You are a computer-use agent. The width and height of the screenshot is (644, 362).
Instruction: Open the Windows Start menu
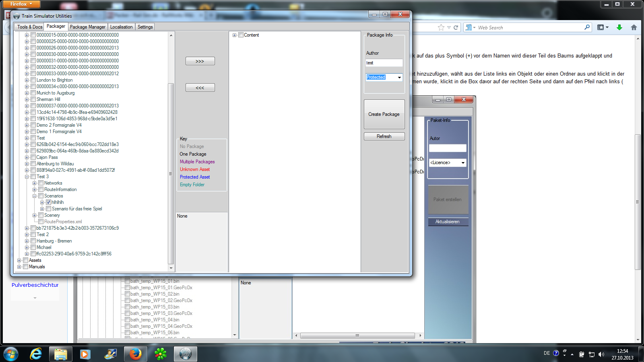[11, 354]
